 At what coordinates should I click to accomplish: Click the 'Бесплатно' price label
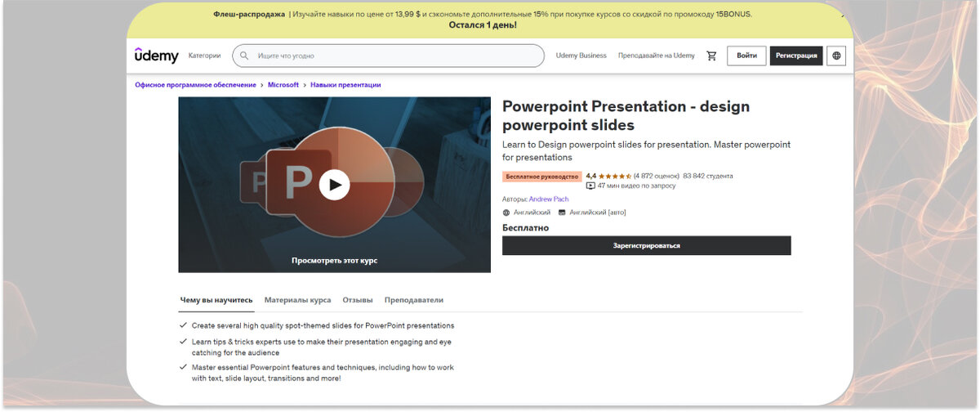click(x=525, y=228)
